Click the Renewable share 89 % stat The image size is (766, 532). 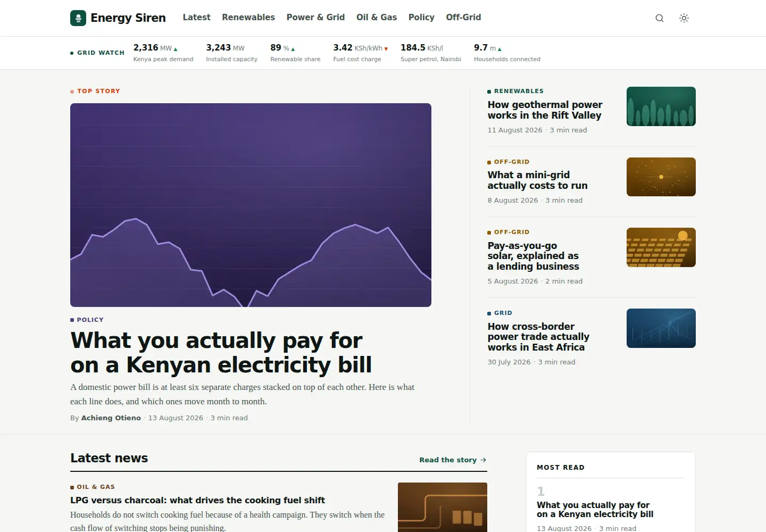(x=295, y=53)
